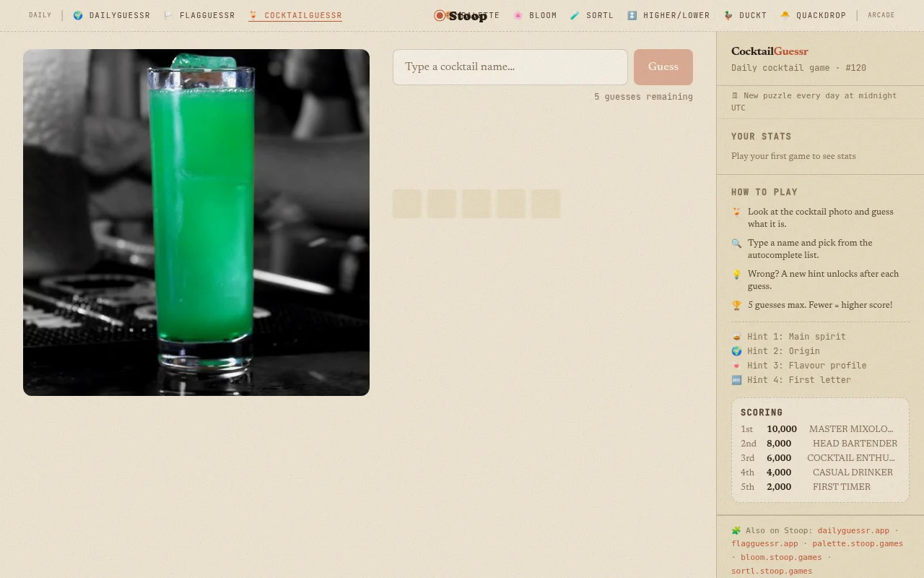Select the CocktailGuessr tab
The image size is (924, 578).
pyautogui.click(x=295, y=15)
